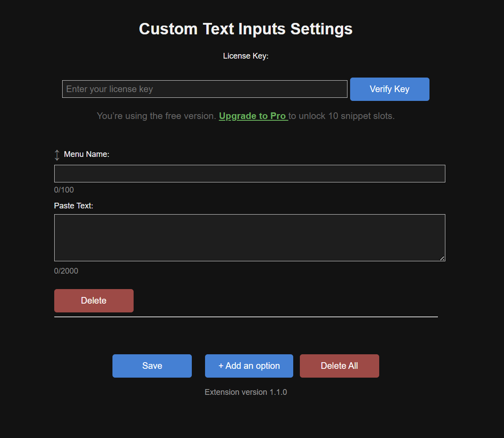Screen dimensions: 504x438
Task: Click the Paste Text label
Action: [74, 205]
